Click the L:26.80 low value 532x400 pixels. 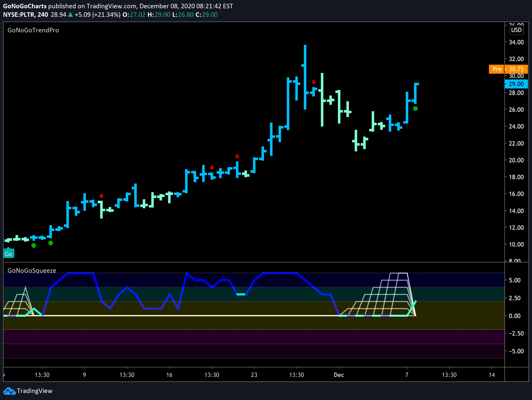point(183,15)
